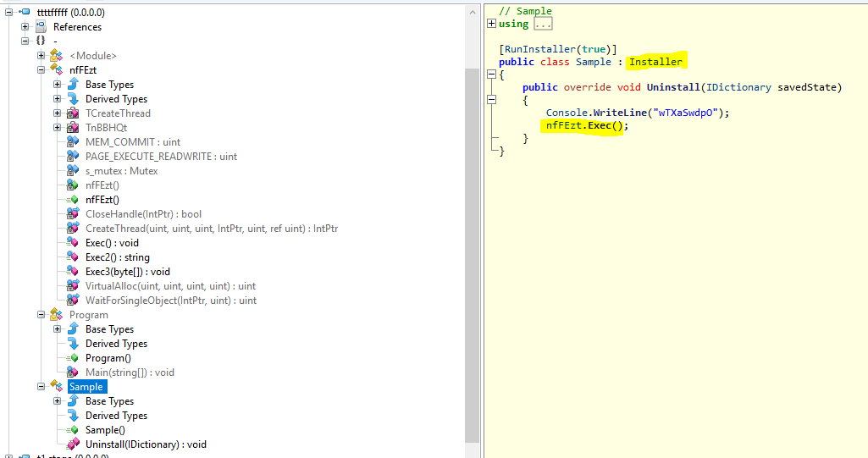The width and height of the screenshot is (868, 458).
Task: Click the Program() constructor icon
Action: [73, 358]
